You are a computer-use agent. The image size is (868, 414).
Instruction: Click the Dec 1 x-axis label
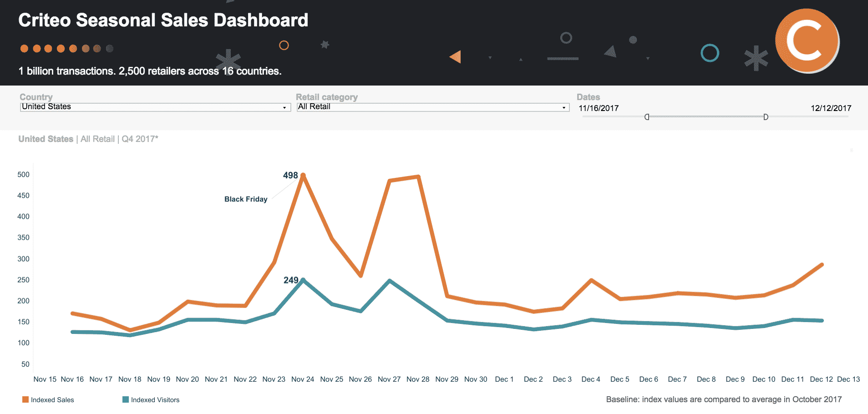click(504, 379)
